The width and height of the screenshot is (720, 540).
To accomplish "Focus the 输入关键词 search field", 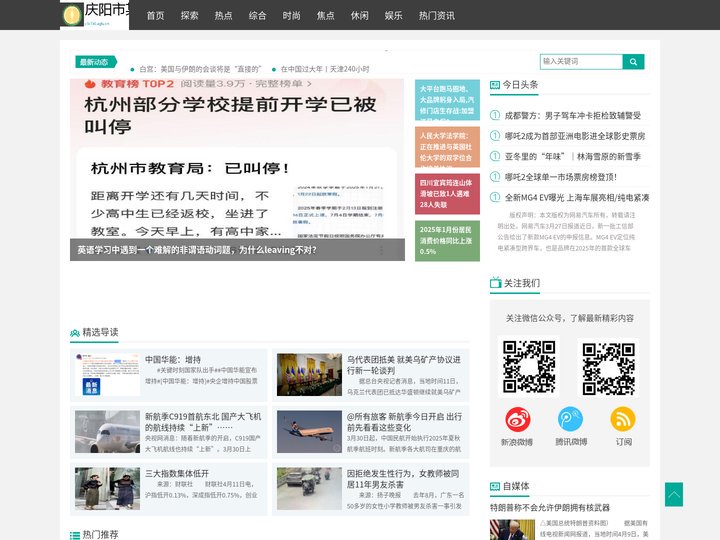I will [581, 62].
